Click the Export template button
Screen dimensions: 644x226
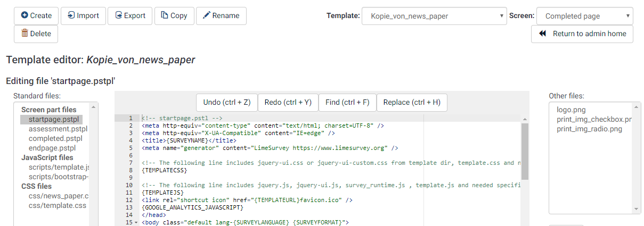[130, 16]
